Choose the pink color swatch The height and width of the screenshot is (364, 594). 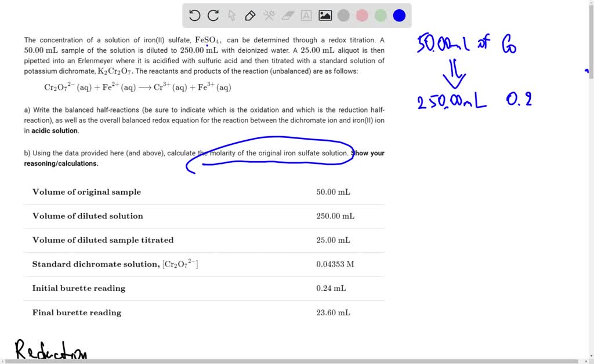[362, 16]
